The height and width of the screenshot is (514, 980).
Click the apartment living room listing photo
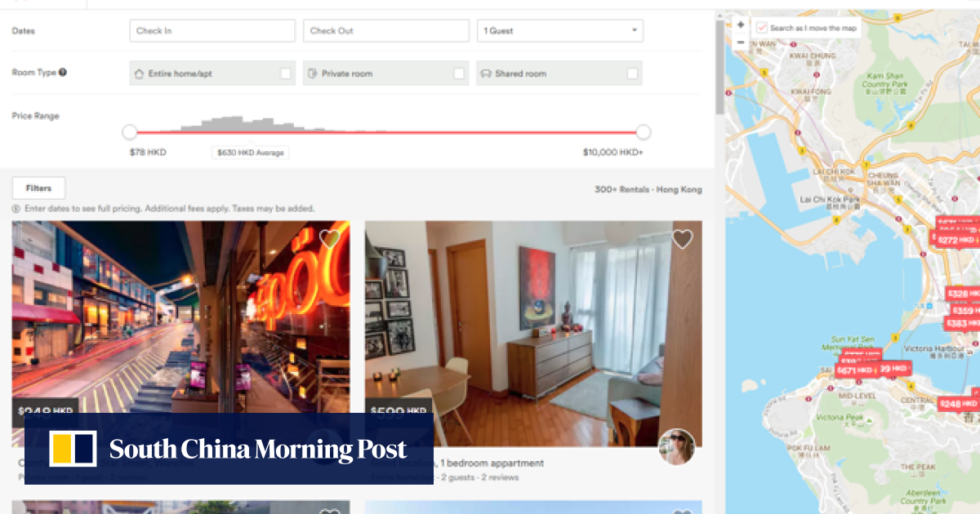coord(533,334)
